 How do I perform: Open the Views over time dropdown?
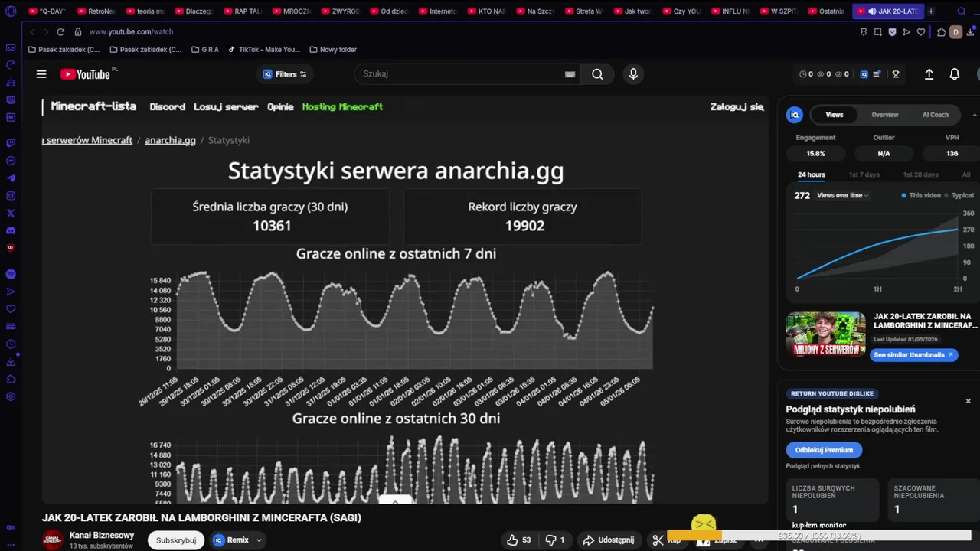coord(843,195)
